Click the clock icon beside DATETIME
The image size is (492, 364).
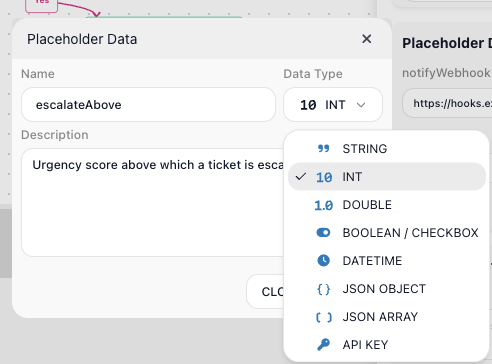pyautogui.click(x=323, y=261)
